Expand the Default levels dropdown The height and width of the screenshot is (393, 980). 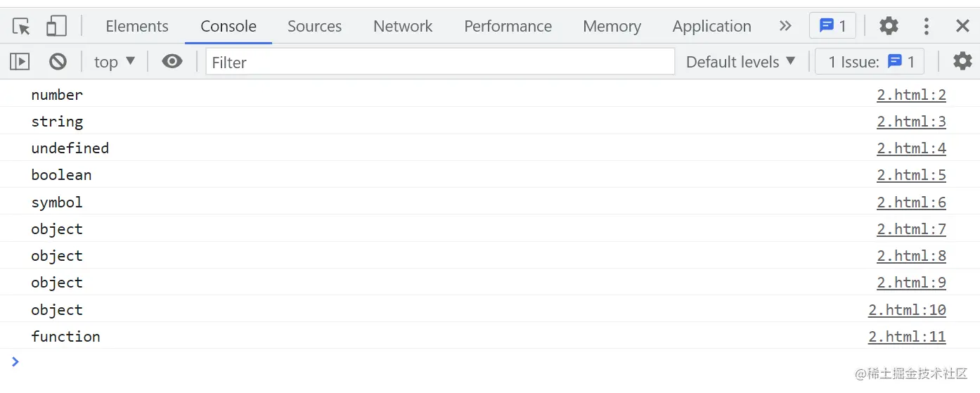[740, 62]
